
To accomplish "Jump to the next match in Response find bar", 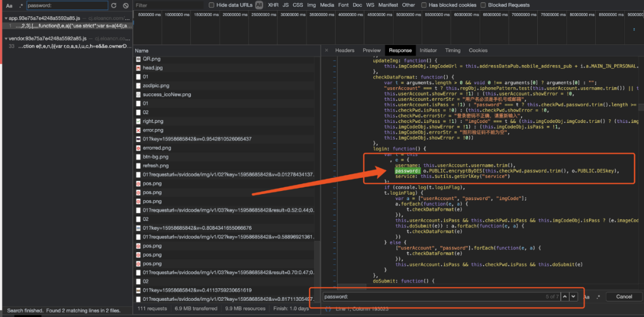I will coord(573,297).
